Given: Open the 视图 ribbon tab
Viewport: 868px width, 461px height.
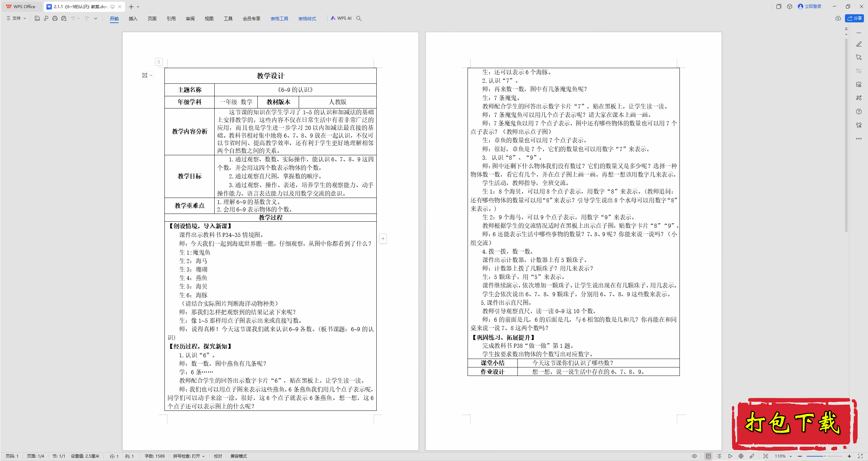Looking at the screenshot, I should click(x=209, y=19).
